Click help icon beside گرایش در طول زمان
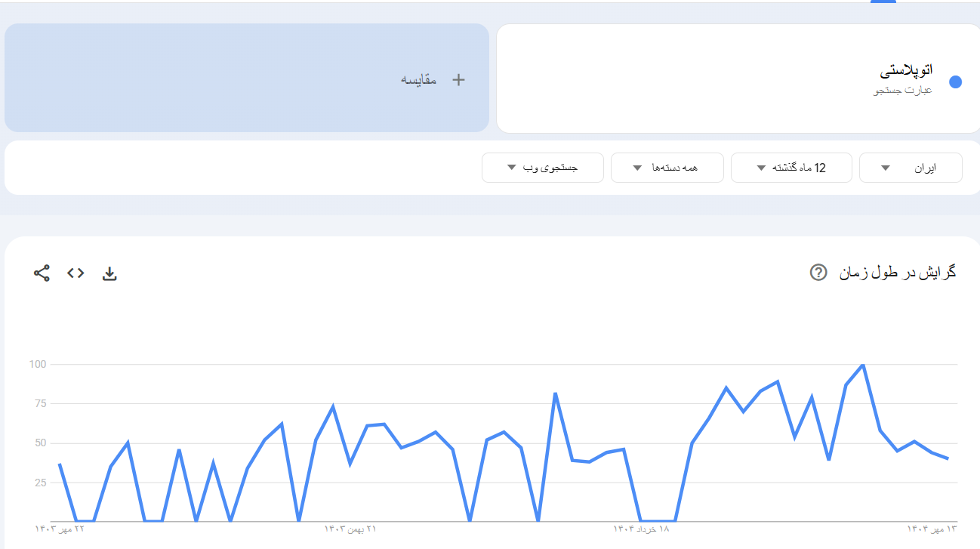The height and width of the screenshot is (549, 980). [x=818, y=273]
